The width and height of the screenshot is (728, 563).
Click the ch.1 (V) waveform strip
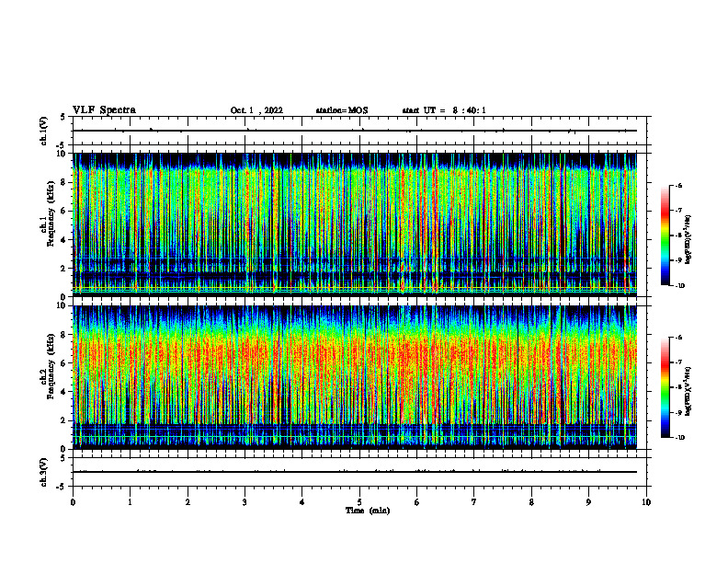359,131
